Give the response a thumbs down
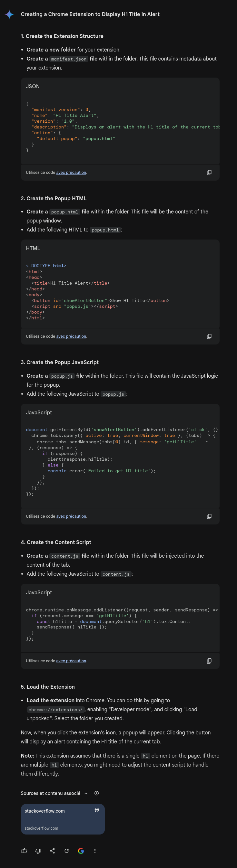This screenshot has height=868, width=237. click(38, 851)
